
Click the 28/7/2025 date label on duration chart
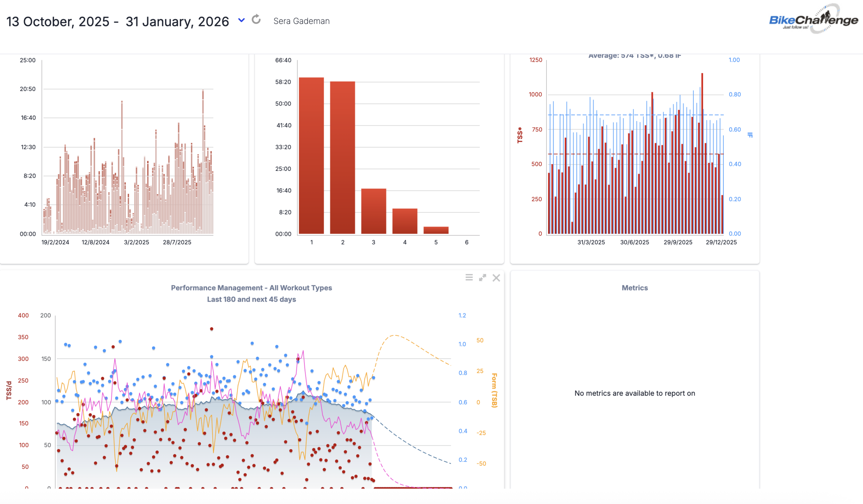[x=177, y=242]
